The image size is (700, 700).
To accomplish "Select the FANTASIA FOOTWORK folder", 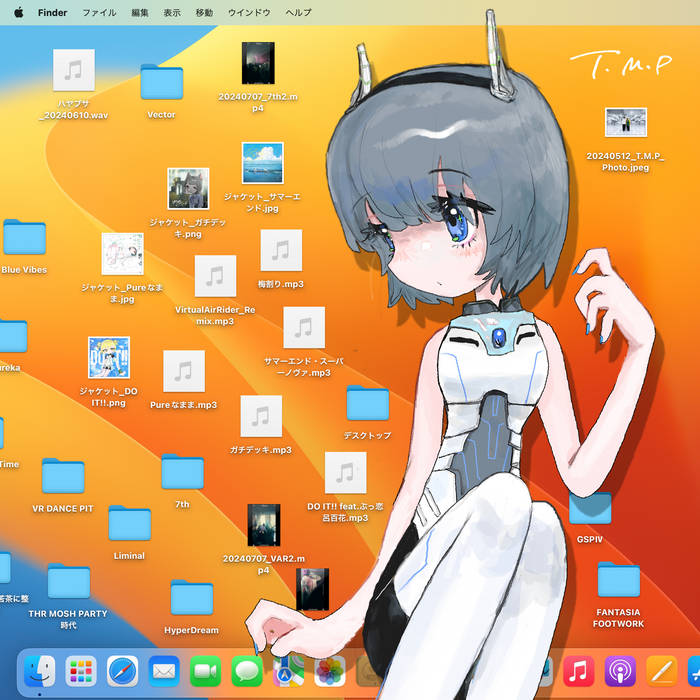I will tap(618, 580).
